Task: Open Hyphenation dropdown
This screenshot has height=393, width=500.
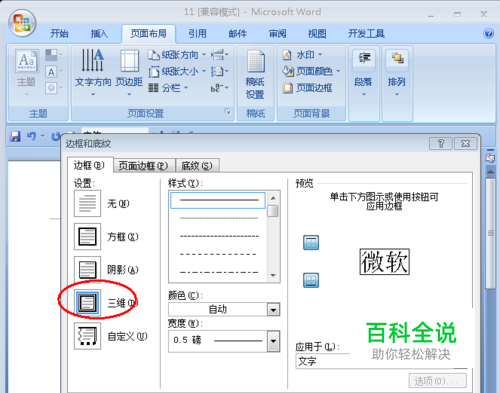Action: pos(220,88)
